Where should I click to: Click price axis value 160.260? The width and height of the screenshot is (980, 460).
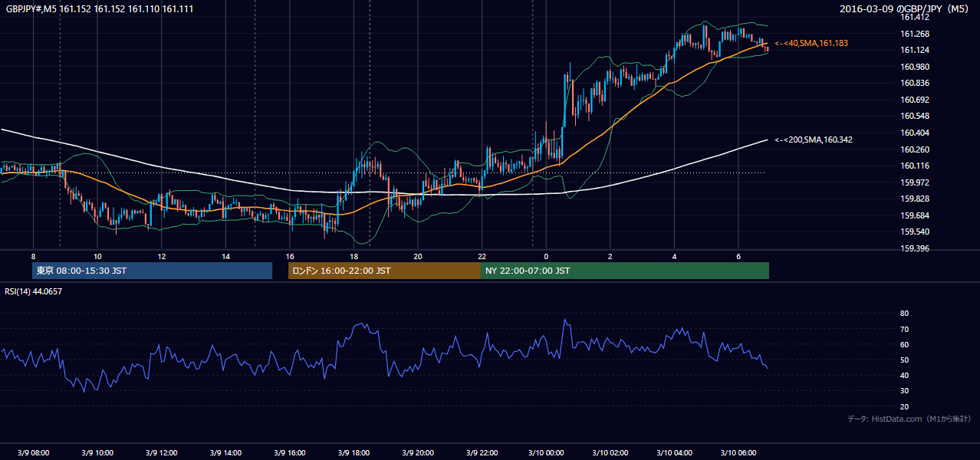914,149
